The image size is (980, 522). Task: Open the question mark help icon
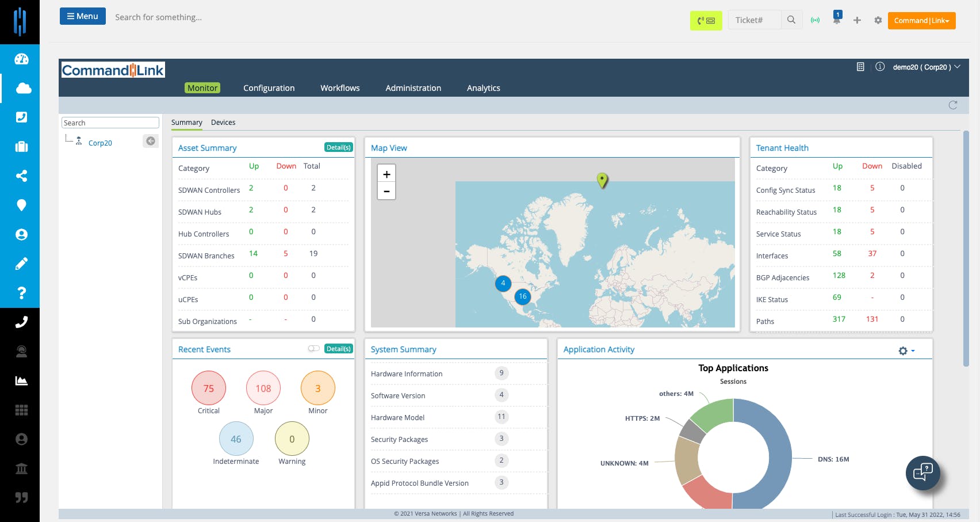click(21, 293)
